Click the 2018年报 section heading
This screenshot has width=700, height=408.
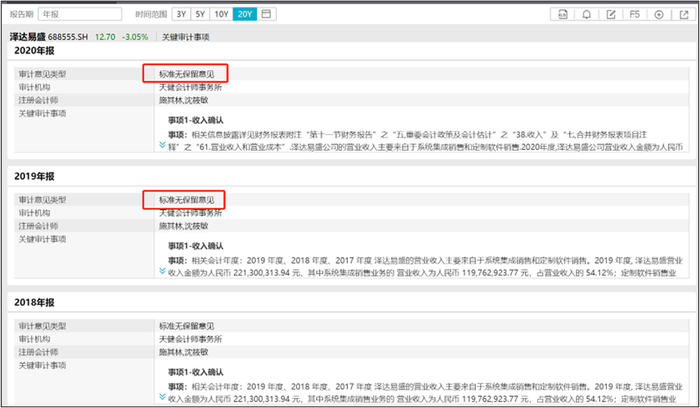click(34, 302)
